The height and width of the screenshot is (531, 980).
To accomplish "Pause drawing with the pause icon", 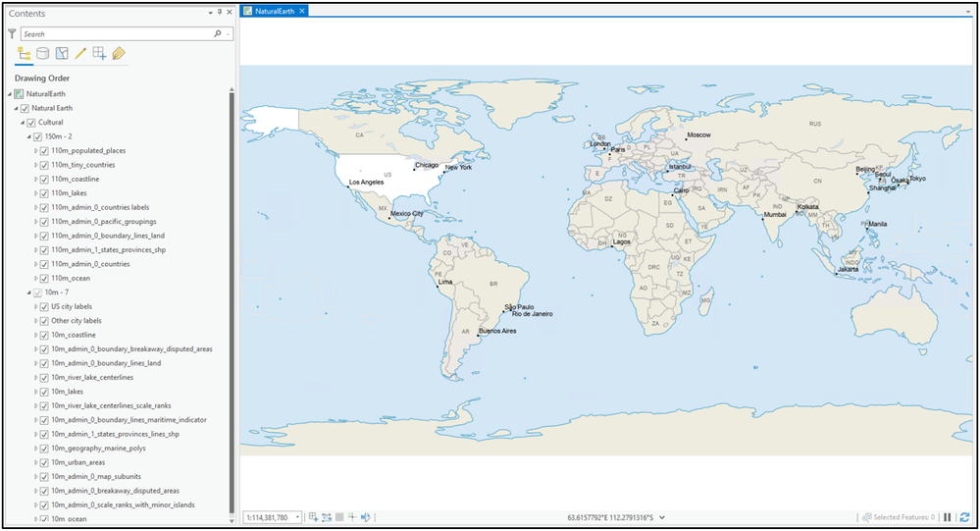I will click(x=948, y=517).
